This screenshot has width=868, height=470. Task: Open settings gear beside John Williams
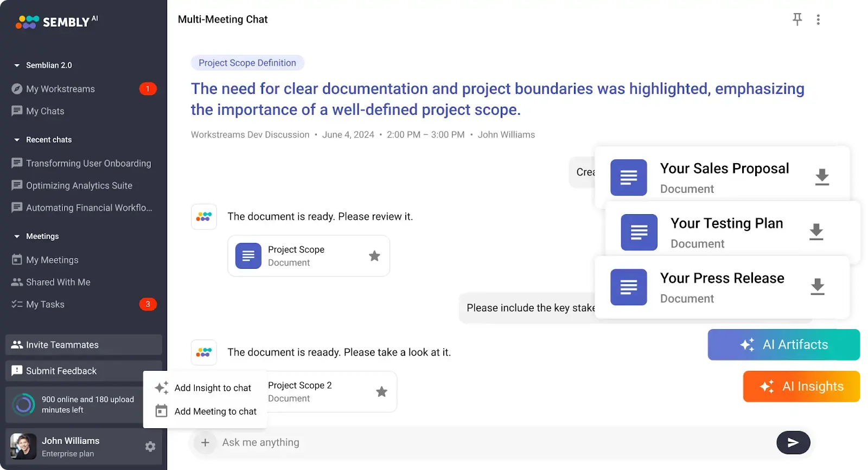(150, 446)
